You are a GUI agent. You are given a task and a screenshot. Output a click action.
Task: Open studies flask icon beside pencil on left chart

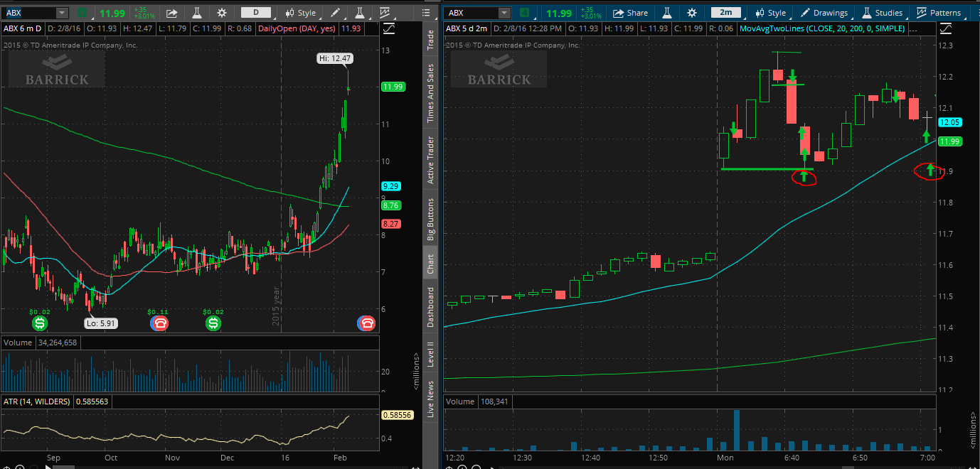[360, 13]
